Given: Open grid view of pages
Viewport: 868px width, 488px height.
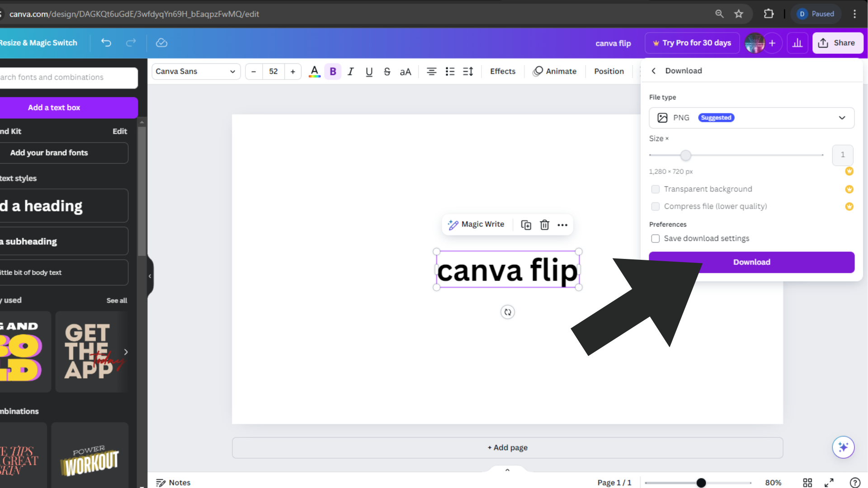Looking at the screenshot, I should [807, 483].
